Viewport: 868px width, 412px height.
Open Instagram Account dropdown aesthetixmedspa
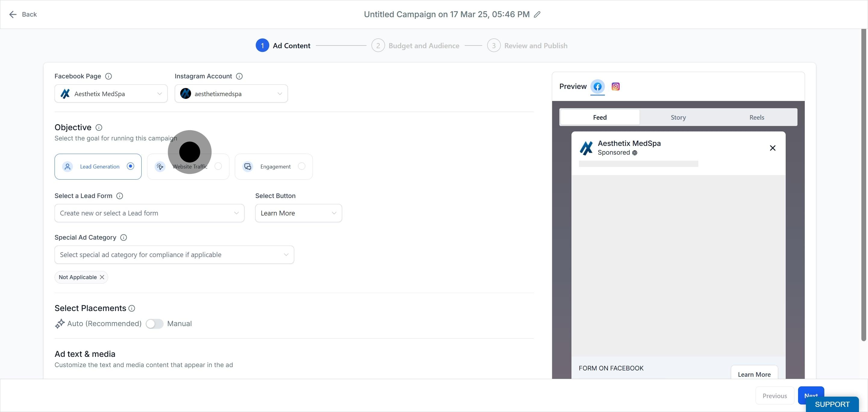tap(231, 94)
